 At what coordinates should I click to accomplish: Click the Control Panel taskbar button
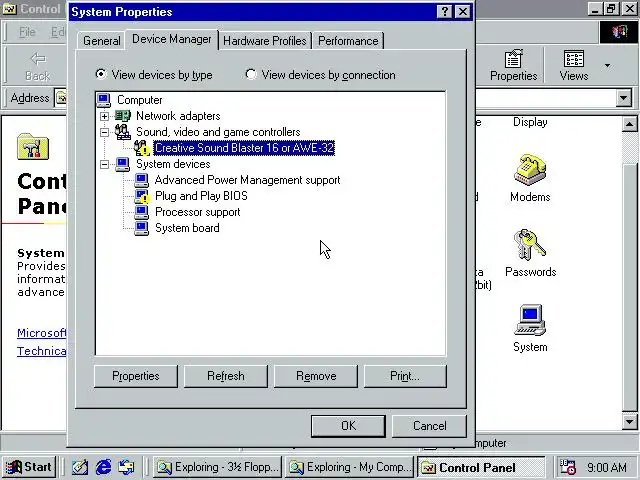coord(481,467)
